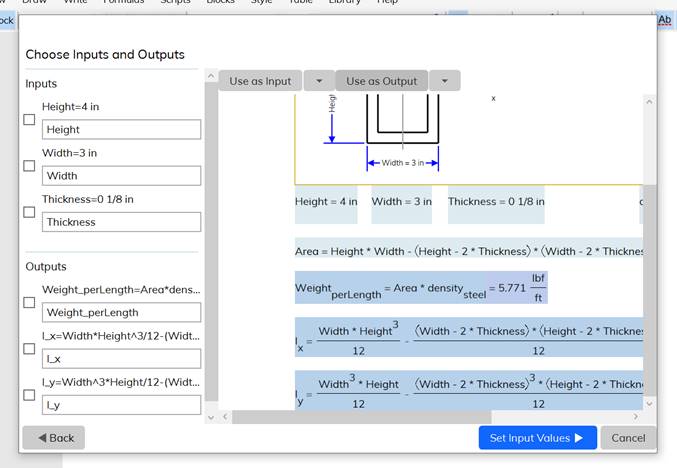The height and width of the screenshot is (468, 677).
Task: Click the Weight_perLength name field
Action: pos(121,313)
